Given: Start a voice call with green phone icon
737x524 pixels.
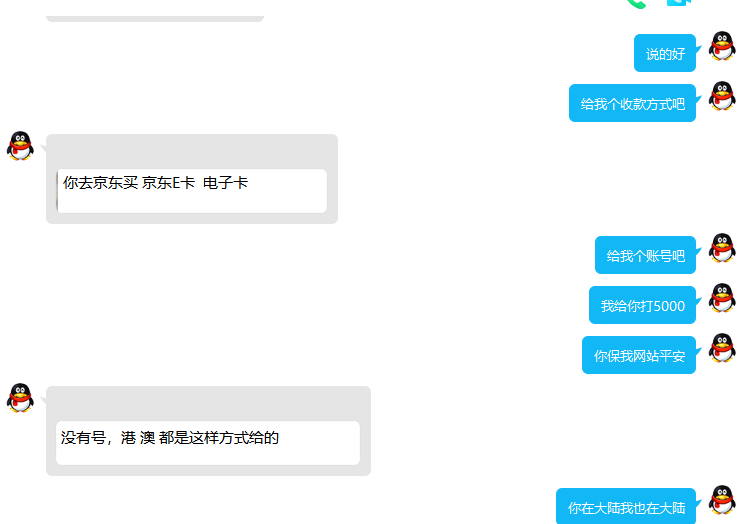Looking at the screenshot, I should (636, 3).
